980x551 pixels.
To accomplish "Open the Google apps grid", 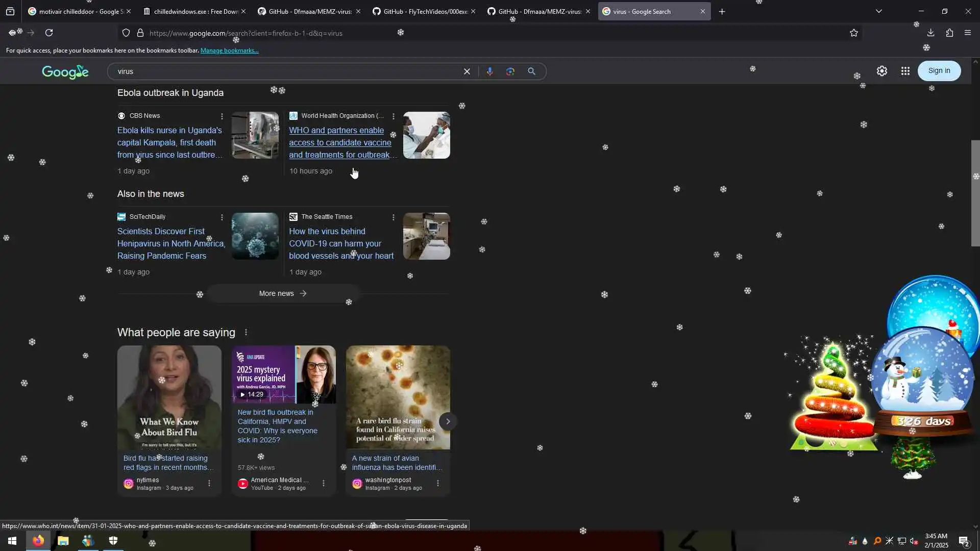I will [905, 71].
